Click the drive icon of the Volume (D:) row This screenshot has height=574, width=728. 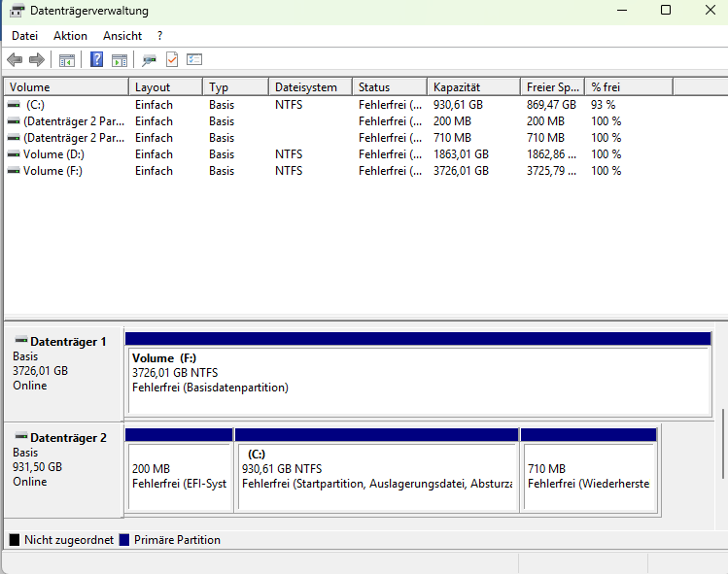(x=14, y=154)
